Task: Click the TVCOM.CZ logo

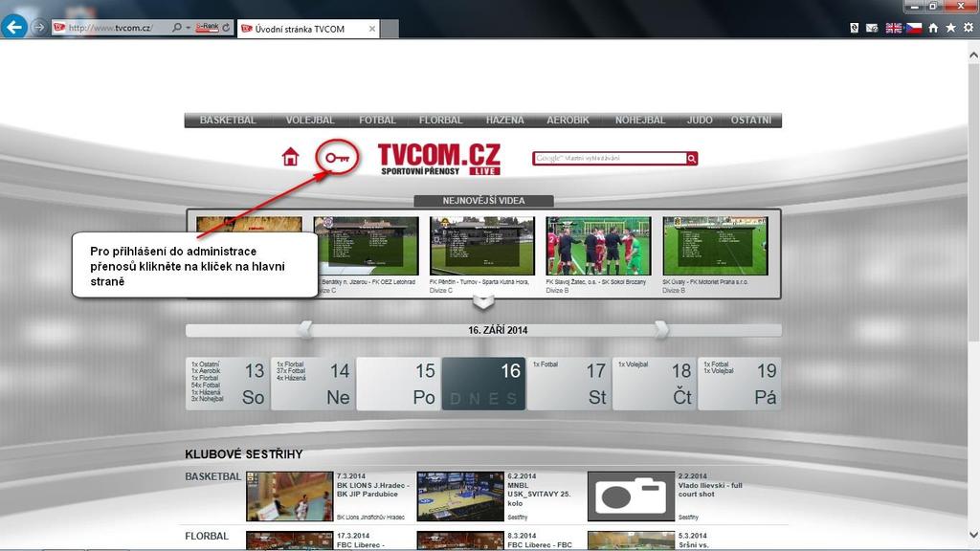Action: click(x=438, y=159)
